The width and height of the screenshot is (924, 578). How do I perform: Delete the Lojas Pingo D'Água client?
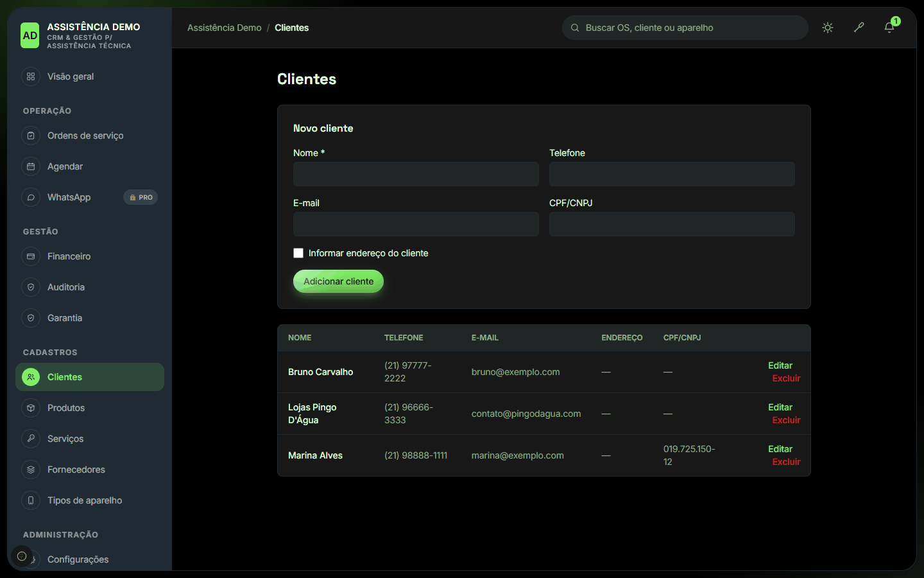click(x=786, y=420)
